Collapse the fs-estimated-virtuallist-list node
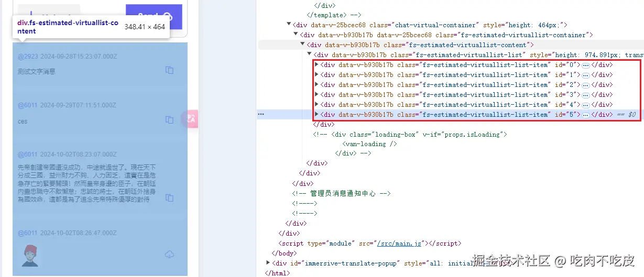 [309, 54]
